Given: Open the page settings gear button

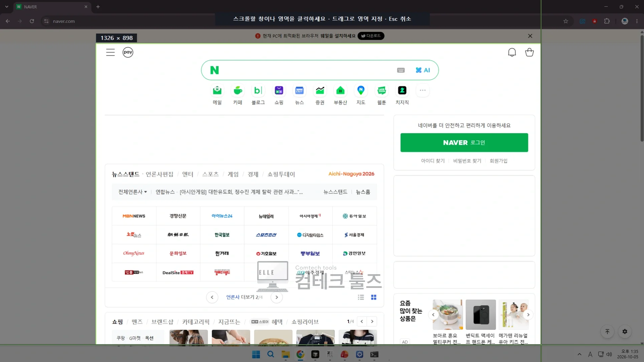Looking at the screenshot, I should click(625, 331).
